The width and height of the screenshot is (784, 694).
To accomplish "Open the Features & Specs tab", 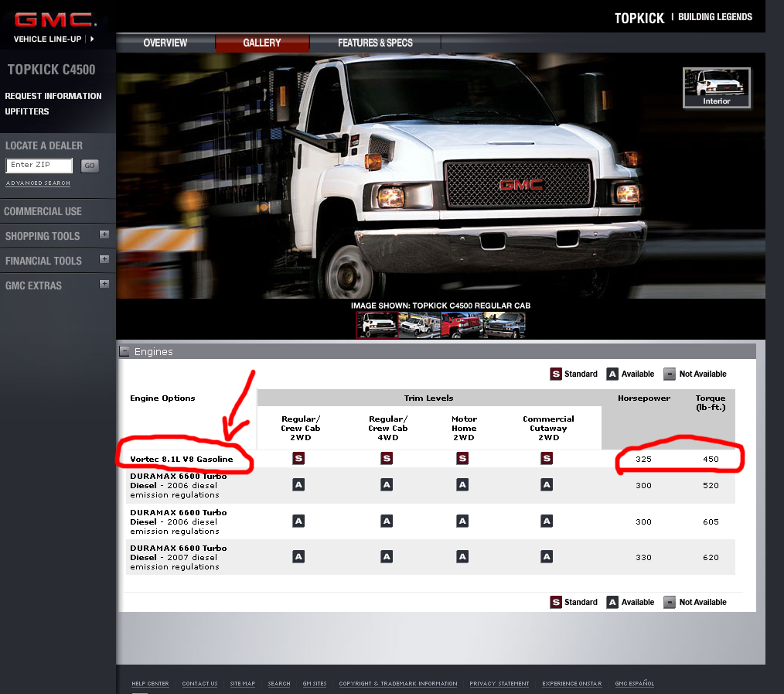I will click(375, 43).
